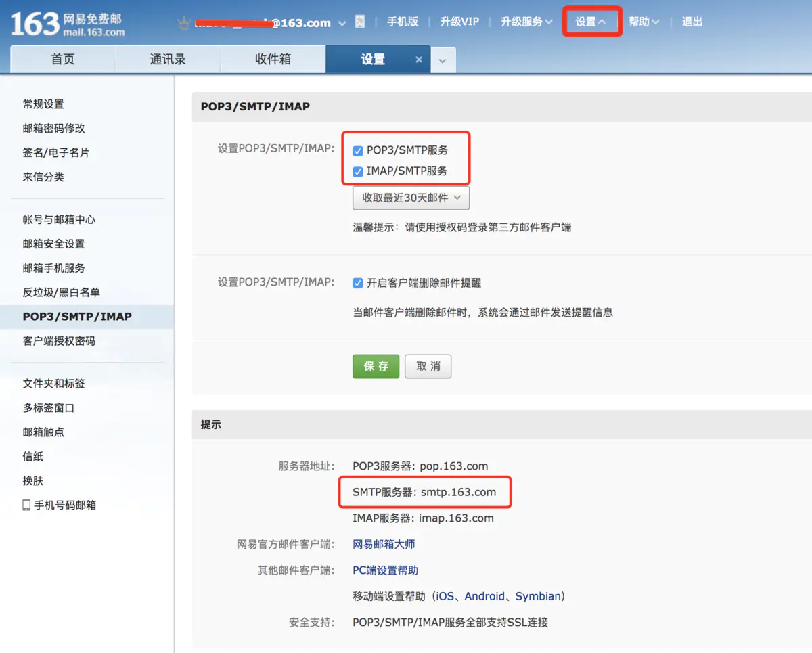
Task: Go to the 通讯录 tab
Action: (x=167, y=59)
